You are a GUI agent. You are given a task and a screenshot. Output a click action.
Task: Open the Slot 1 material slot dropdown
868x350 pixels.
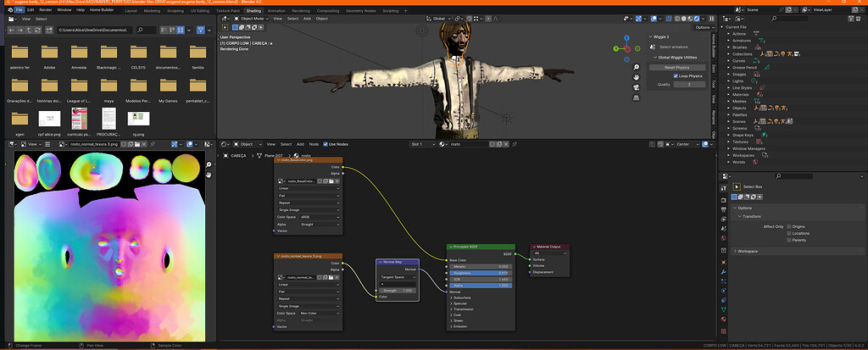[423, 144]
